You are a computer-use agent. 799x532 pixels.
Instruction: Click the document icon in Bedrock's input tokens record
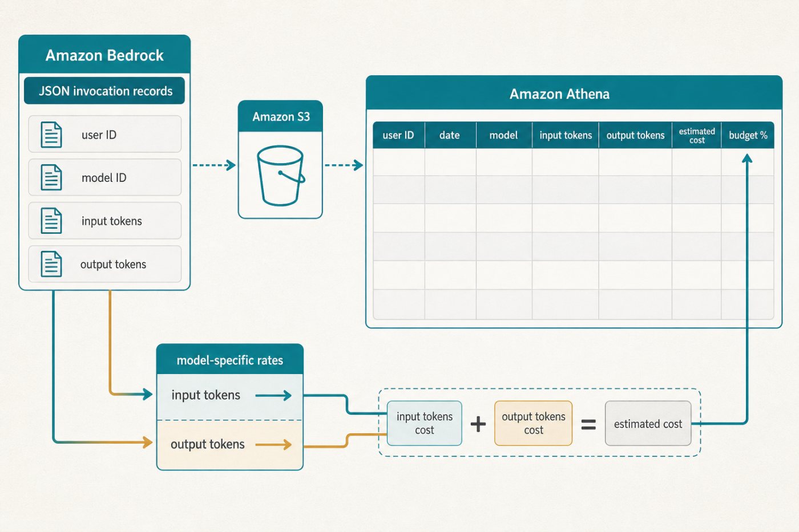[51, 221]
